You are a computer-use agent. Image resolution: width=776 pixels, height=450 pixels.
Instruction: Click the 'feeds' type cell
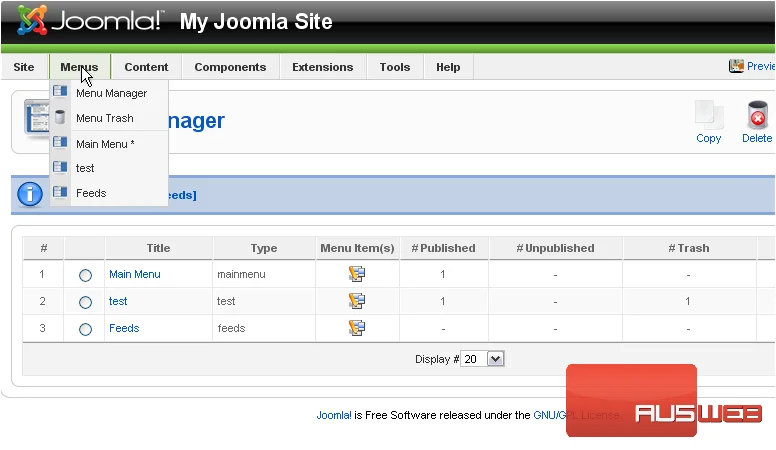(x=231, y=328)
